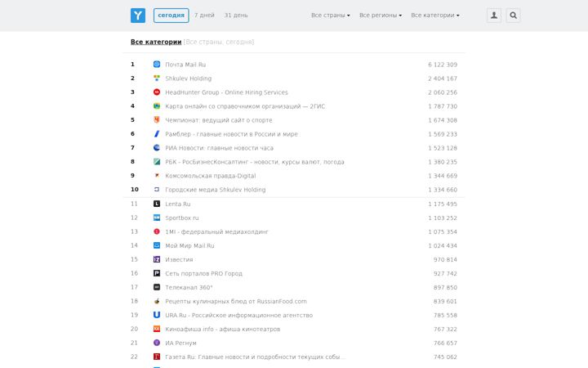The image size is (588, 368).
Task: Click the РБК favicon
Action: tap(157, 161)
